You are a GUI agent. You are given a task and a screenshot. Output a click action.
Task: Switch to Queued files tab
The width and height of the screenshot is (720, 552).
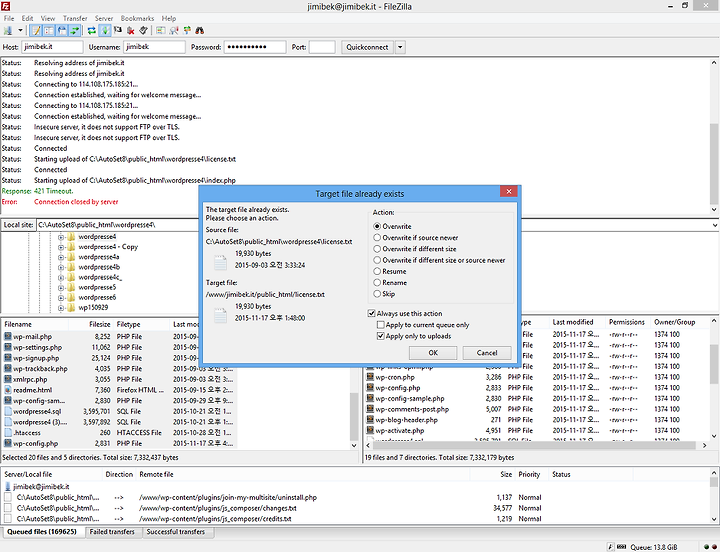42,532
